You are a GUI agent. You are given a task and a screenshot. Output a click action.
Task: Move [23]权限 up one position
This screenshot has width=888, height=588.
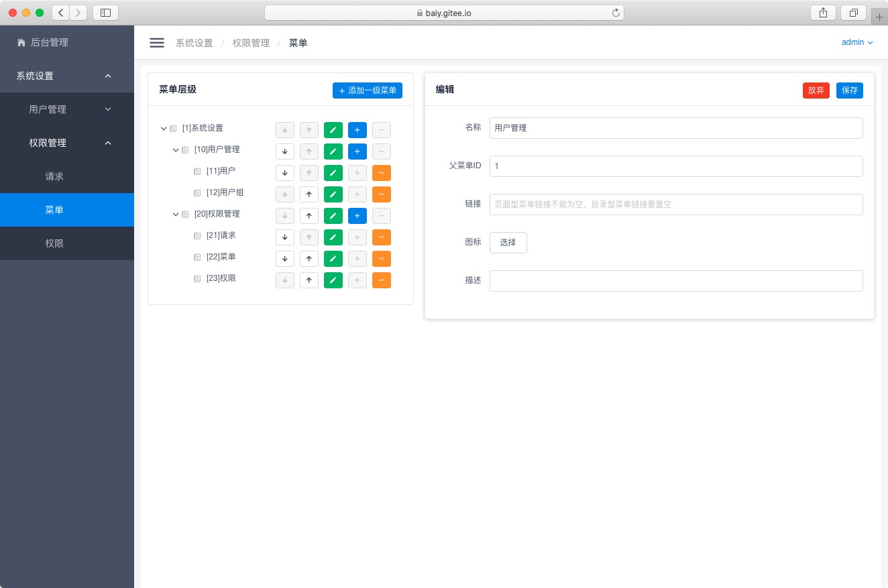309,280
